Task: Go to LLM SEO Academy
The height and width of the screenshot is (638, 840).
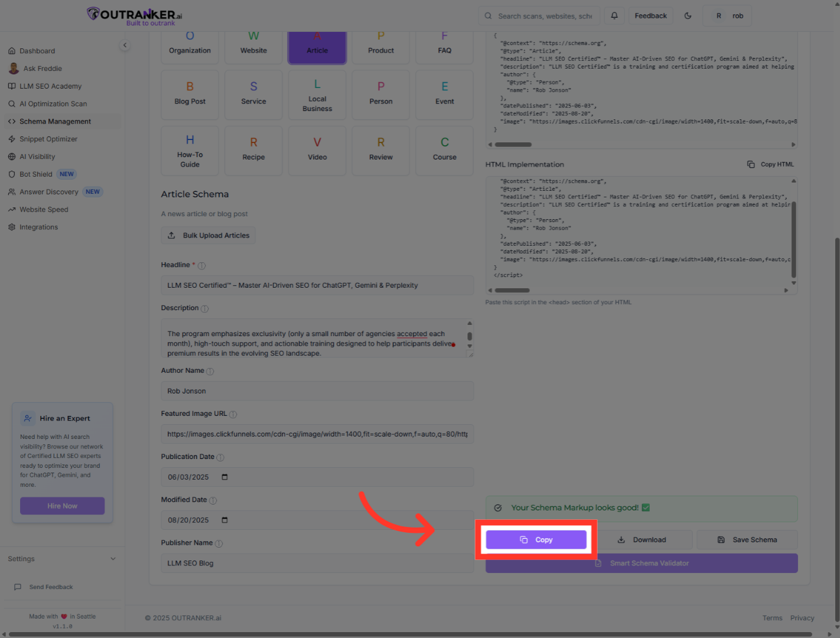Action: 50,86
